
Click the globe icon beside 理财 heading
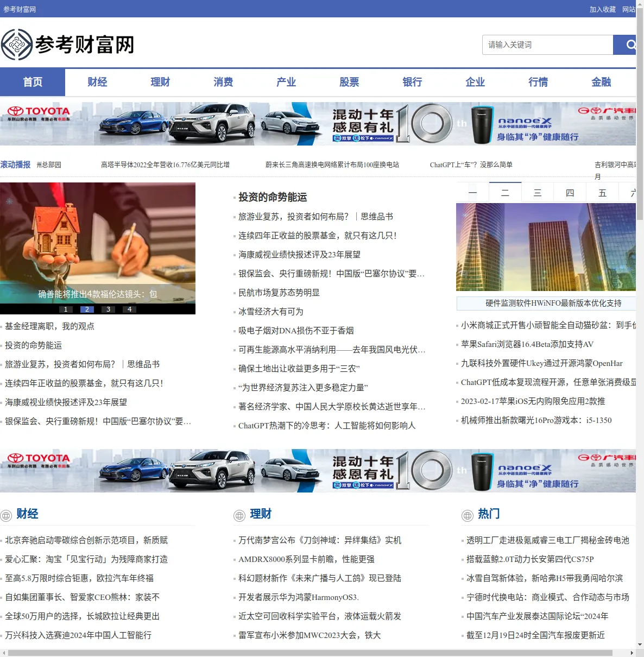coord(239,515)
